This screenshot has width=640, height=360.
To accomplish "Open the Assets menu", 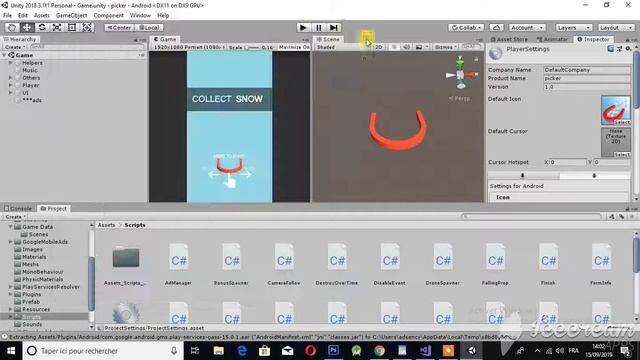I will (42, 16).
